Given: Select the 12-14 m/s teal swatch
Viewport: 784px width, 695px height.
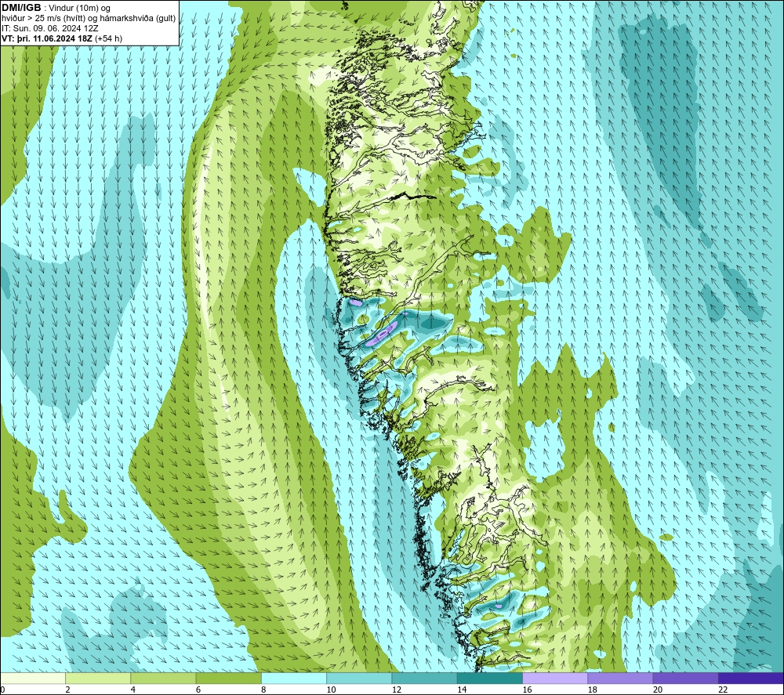Looking at the screenshot, I should [424, 678].
